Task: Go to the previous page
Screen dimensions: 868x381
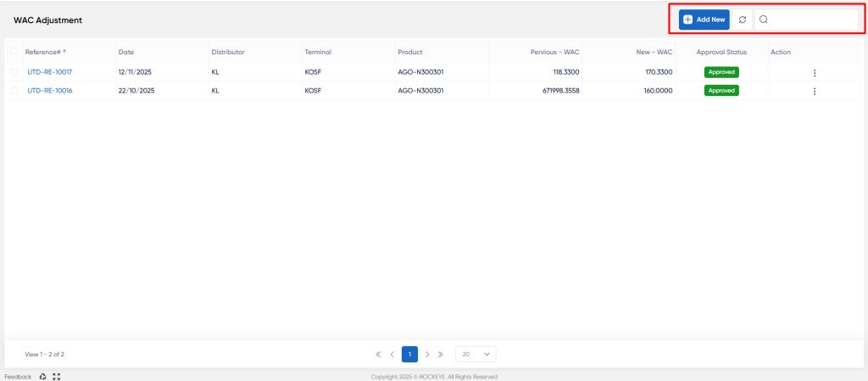Action: pyautogui.click(x=392, y=354)
